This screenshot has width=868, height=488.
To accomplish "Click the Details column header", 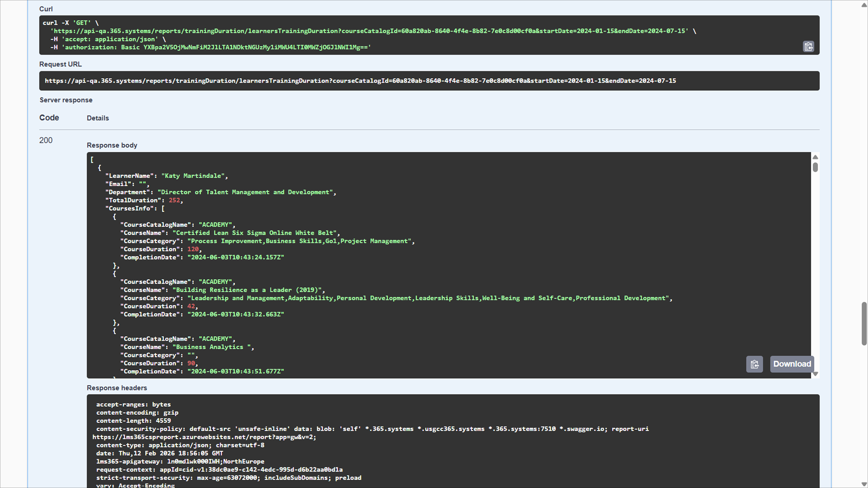I will point(98,118).
